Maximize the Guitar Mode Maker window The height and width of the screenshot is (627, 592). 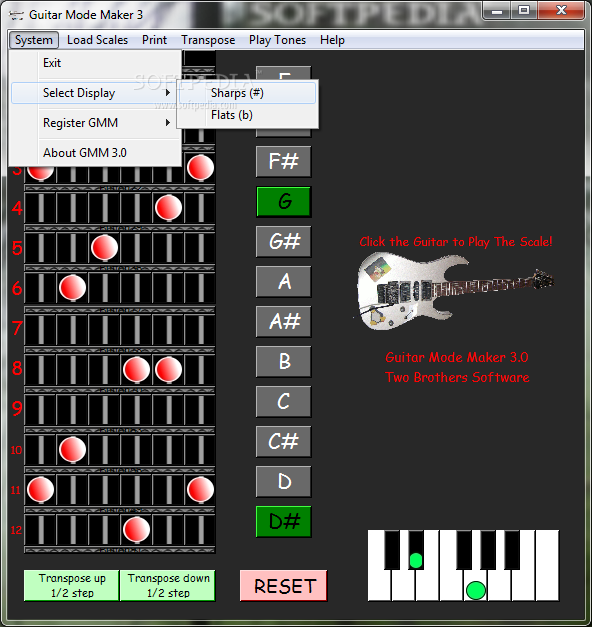[524, 11]
